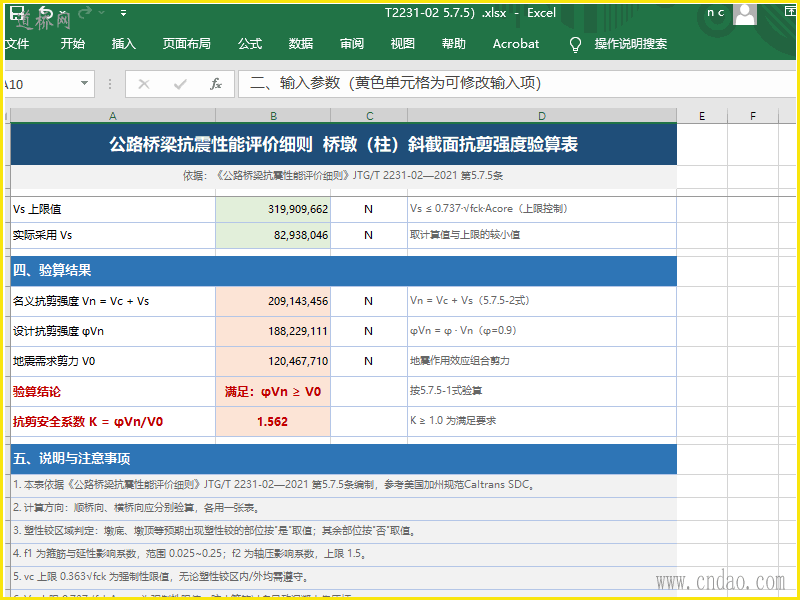This screenshot has width=800, height=600.
Task: Select column A header
Action: [x=113, y=116]
